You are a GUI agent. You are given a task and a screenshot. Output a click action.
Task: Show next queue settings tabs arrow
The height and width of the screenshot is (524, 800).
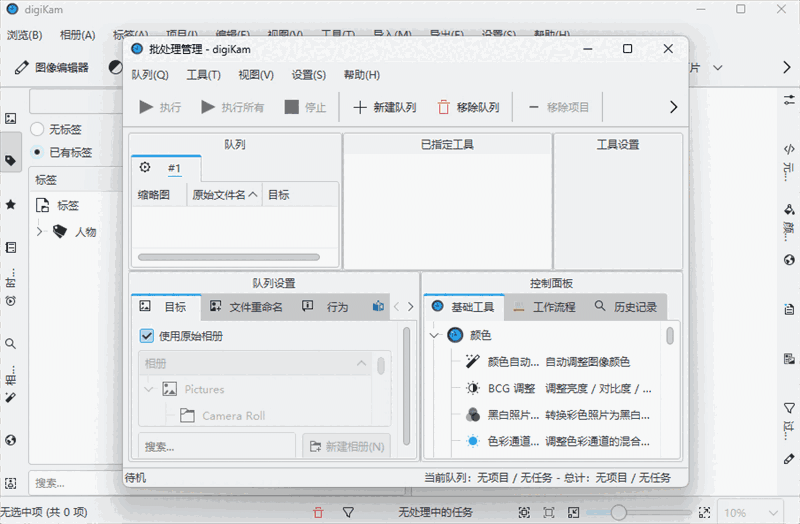[x=410, y=307]
